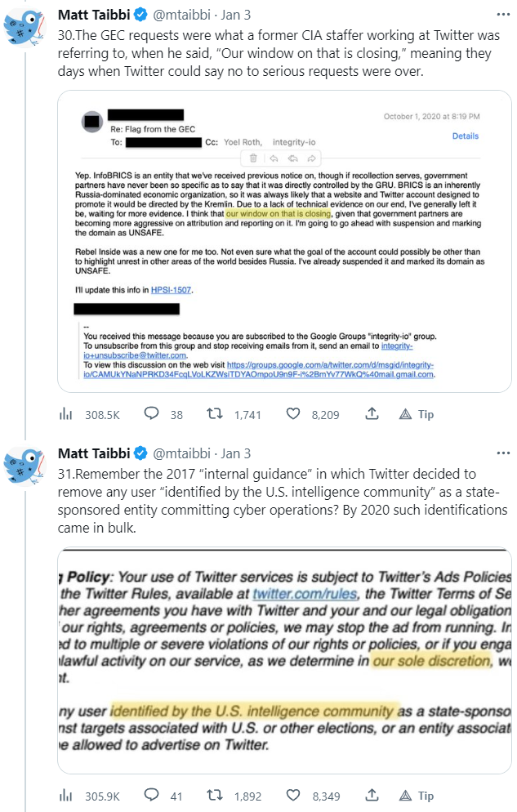Reply to tweet 31 with 41 replies
Viewport: 517px width, 812px height.
pos(152,795)
